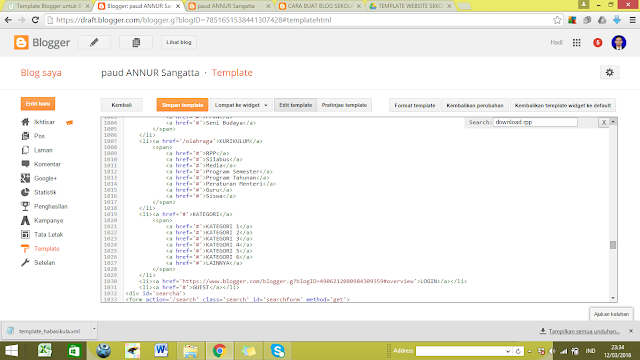Close the editor search box
Viewport: 640px width, 360px height.
pos(604,122)
